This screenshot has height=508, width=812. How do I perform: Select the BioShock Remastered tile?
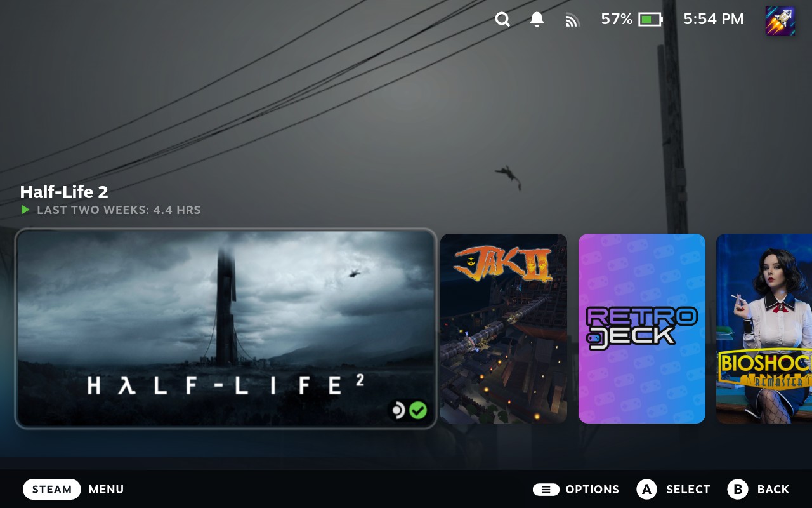click(x=764, y=328)
